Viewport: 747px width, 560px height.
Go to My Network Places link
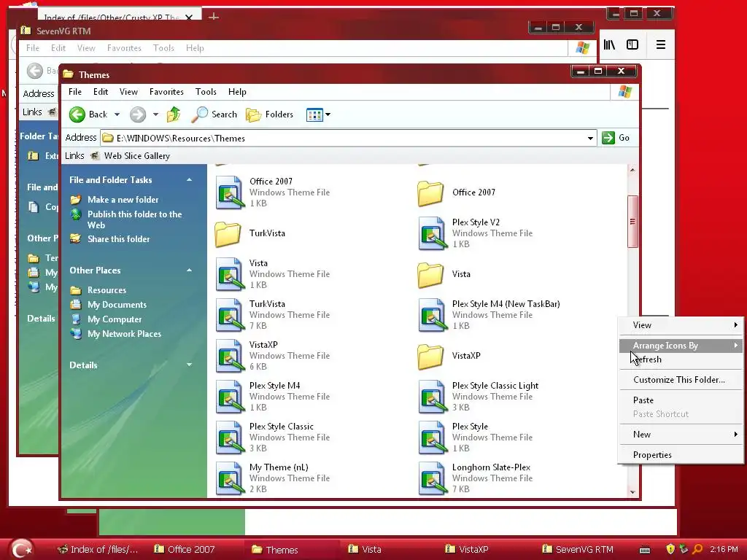[x=124, y=334]
